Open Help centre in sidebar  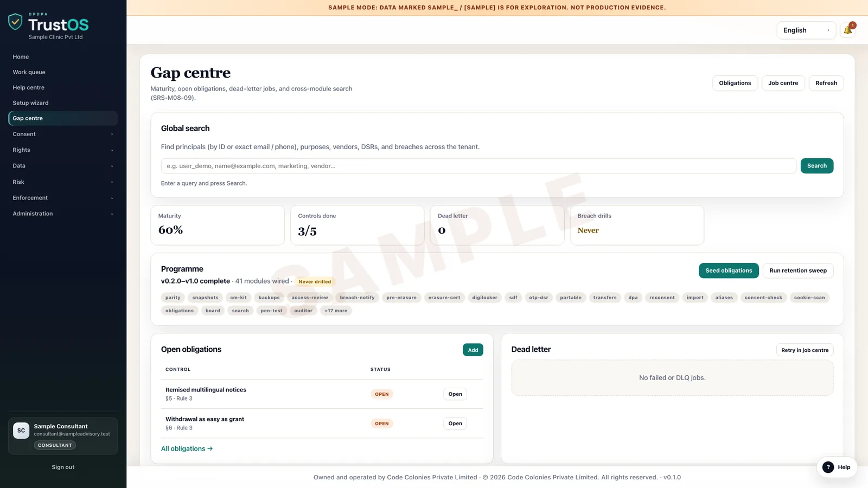pyautogui.click(x=63, y=87)
